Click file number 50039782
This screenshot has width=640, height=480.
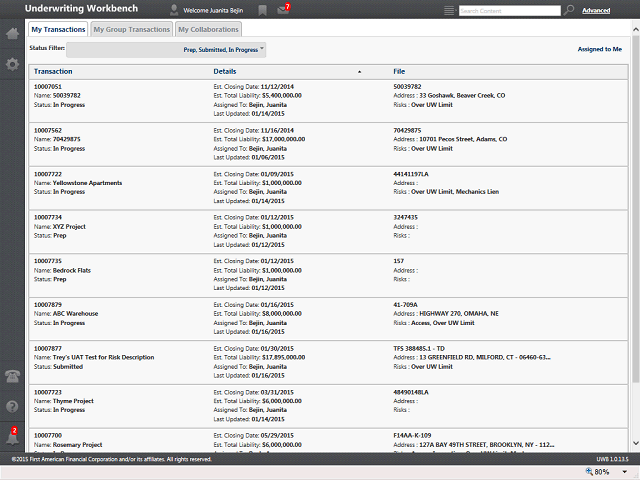coord(407,87)
